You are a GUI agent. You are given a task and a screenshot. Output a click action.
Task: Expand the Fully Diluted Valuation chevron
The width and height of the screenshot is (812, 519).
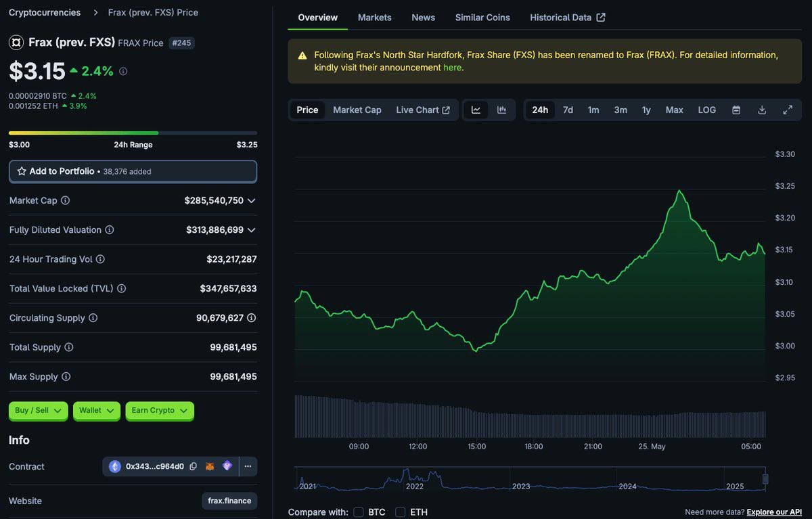(x=252, y=230)
